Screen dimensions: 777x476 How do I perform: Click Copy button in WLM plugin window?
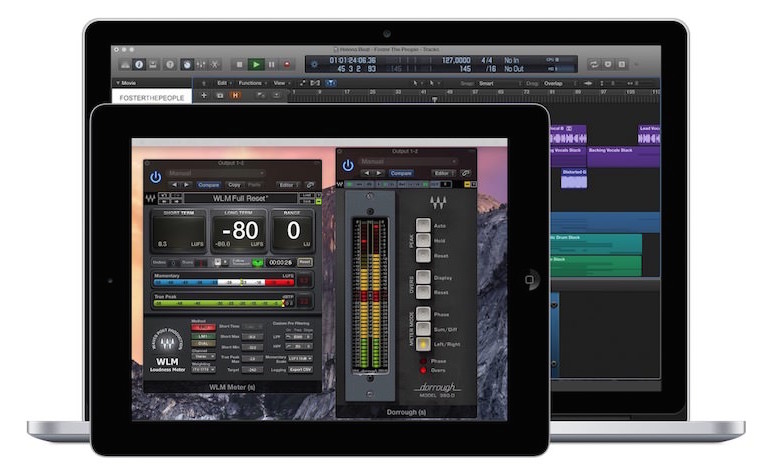[234, 185]
